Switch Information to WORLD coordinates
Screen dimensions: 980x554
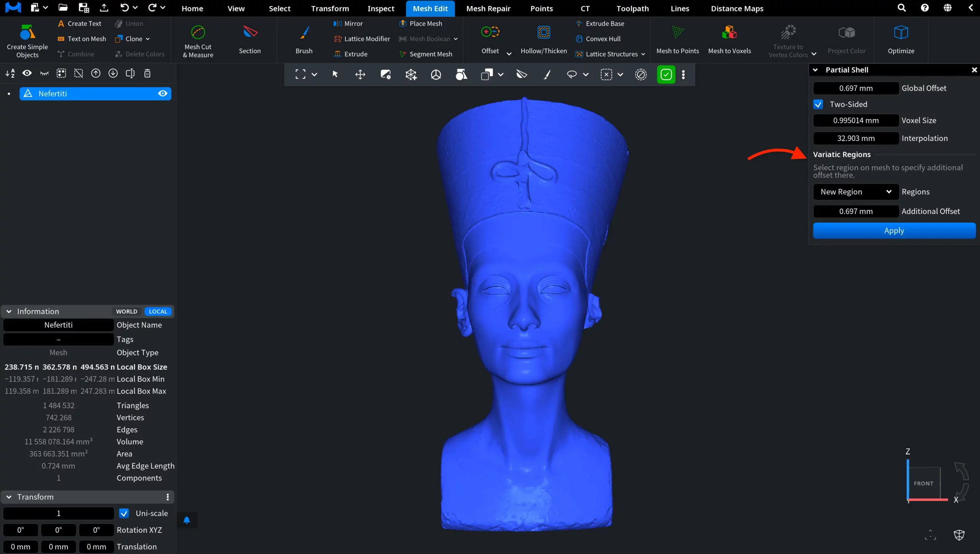127,312
